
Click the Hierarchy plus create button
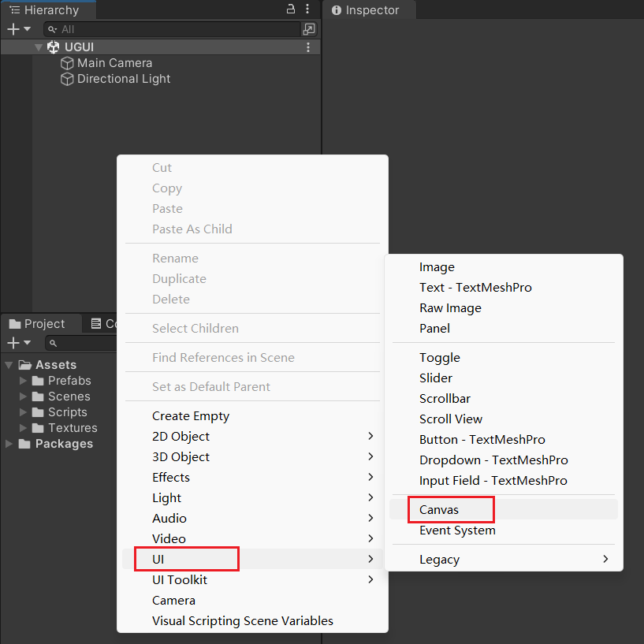[13, 29]
